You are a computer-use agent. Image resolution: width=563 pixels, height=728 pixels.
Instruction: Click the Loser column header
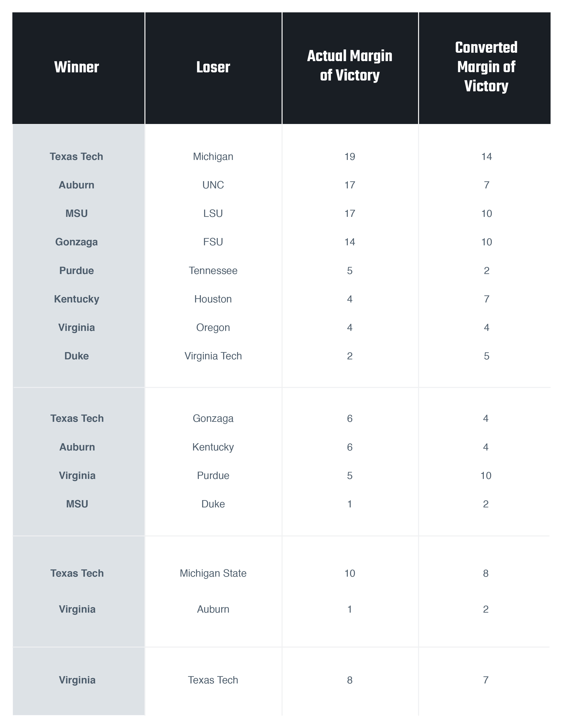click(x=213, y=67)
